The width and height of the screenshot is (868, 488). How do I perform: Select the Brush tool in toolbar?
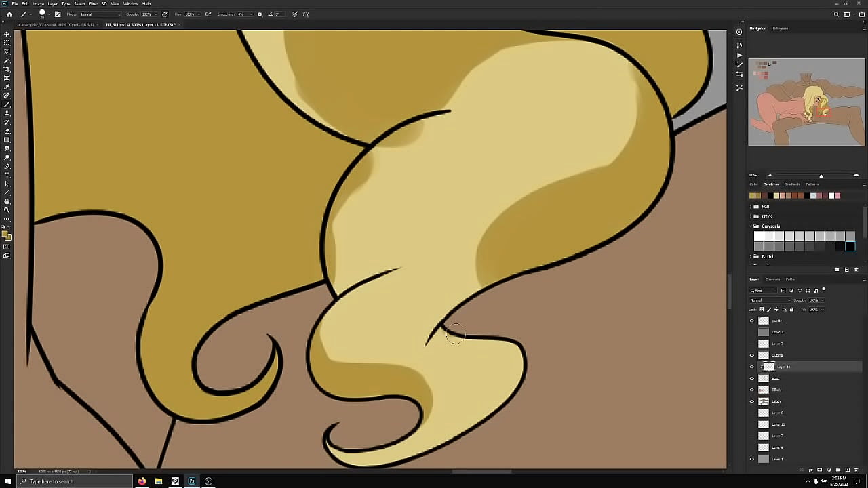(7, 104)
